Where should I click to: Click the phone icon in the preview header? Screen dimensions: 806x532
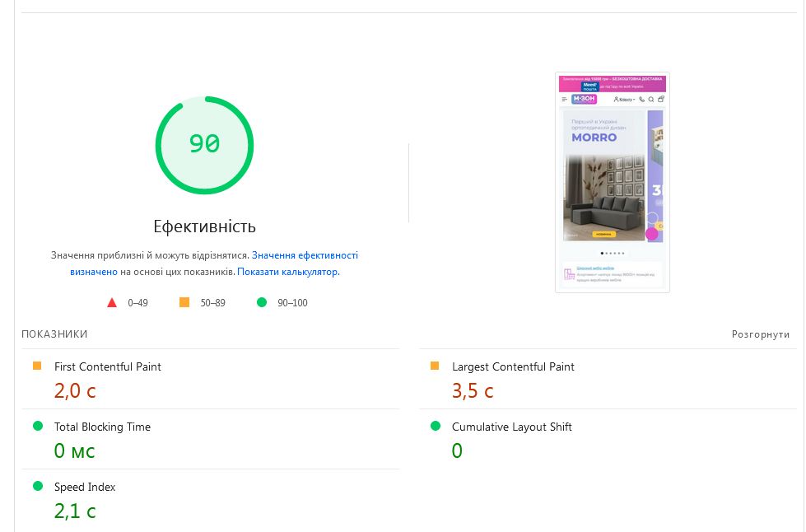(x=641, y=100)
